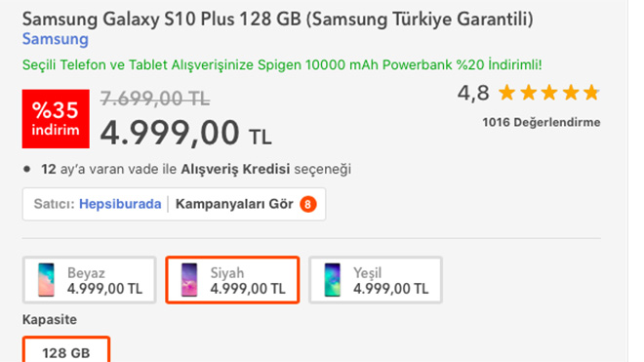The image size is (644, 362).
Task: Click the Samsung Galaxy S10 Plus product title
Action: click(278, 20)
